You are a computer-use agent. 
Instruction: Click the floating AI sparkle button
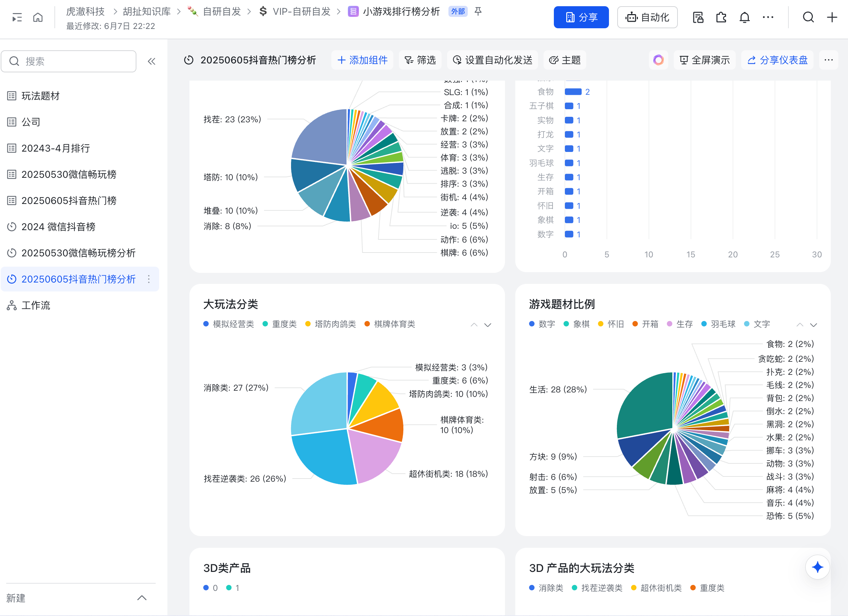pos(817,567)
